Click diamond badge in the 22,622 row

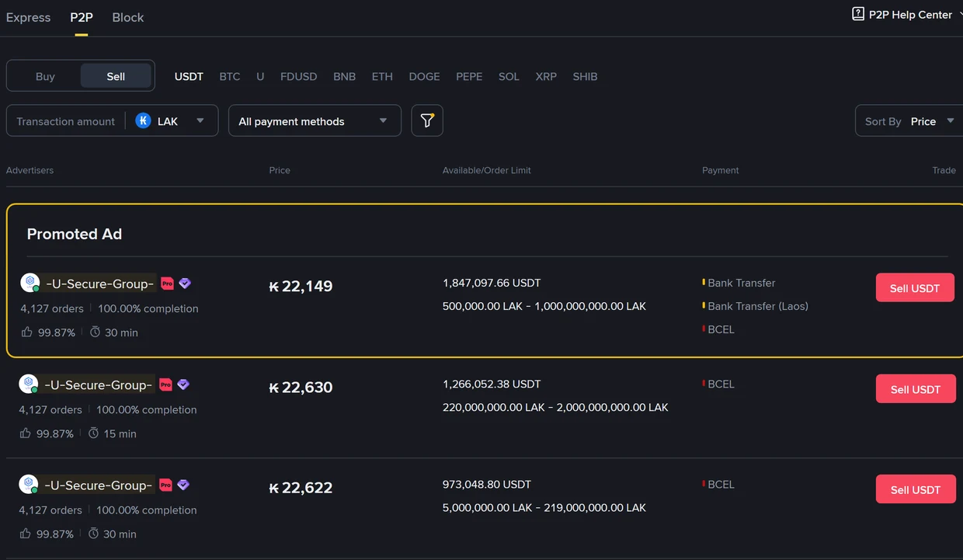pos(183,485)
